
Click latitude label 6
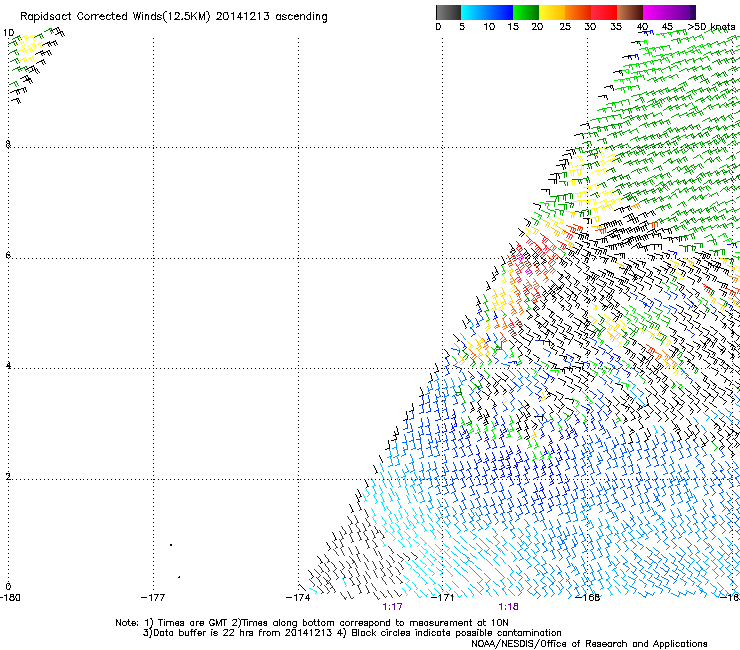8,255
